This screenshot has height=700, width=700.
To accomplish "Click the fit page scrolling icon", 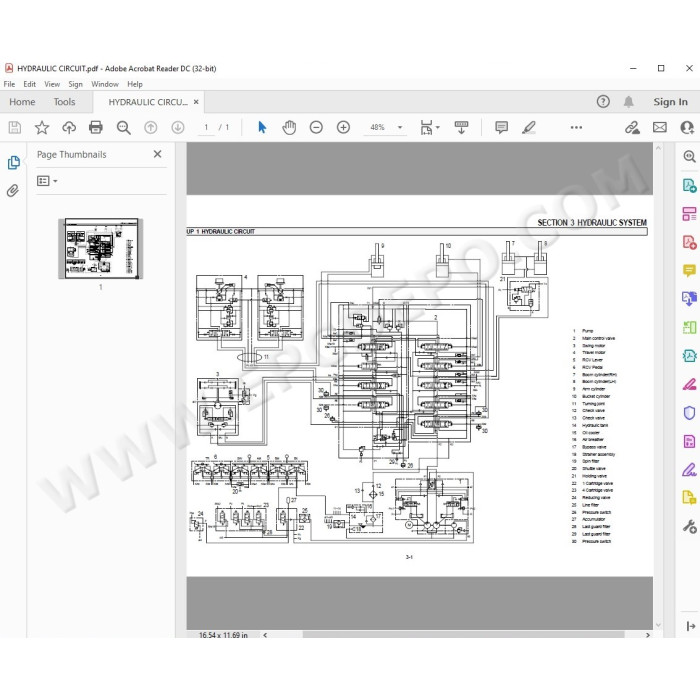I will point(426,128).
